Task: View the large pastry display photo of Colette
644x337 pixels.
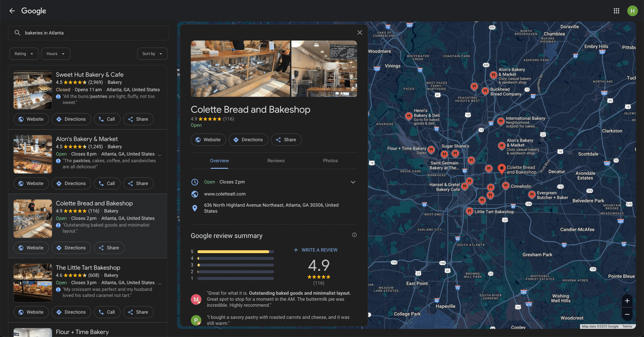Action: tap(240, 69)
